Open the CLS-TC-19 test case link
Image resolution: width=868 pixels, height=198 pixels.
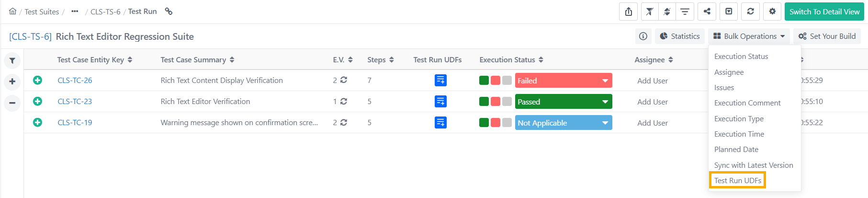coord(75,123)
